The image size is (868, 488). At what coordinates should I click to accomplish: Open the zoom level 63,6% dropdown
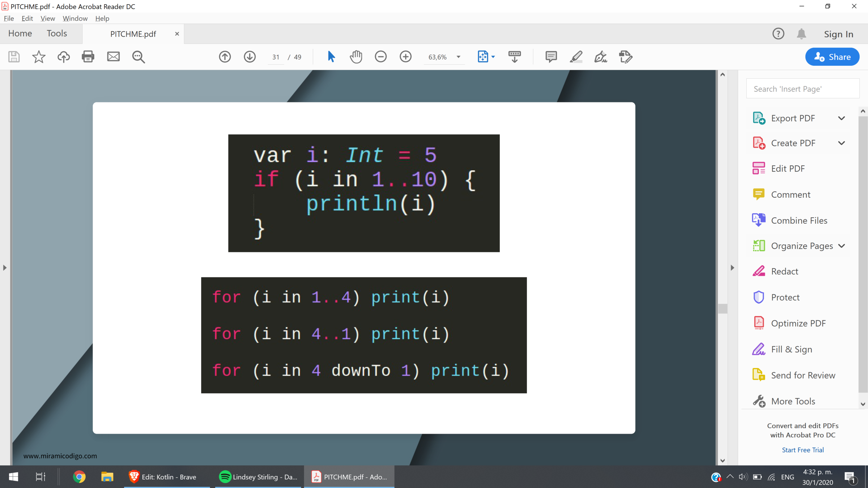tap(458, 57)
